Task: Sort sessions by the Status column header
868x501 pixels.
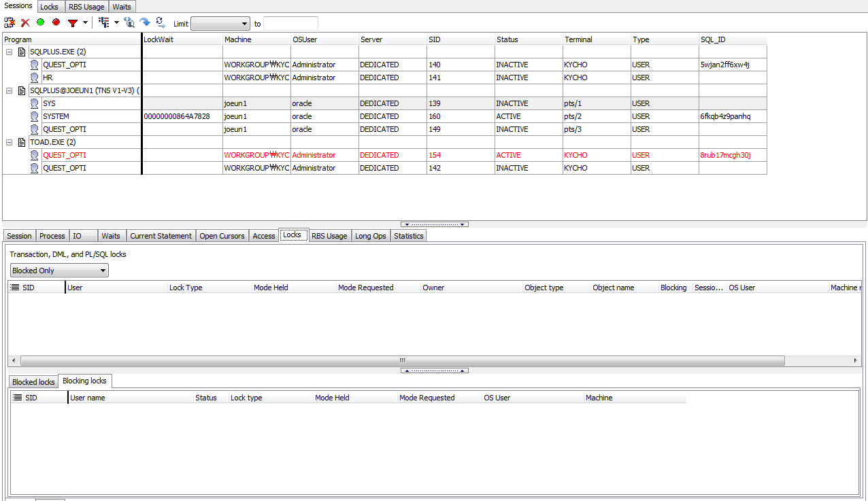Action: coord(528,39)
